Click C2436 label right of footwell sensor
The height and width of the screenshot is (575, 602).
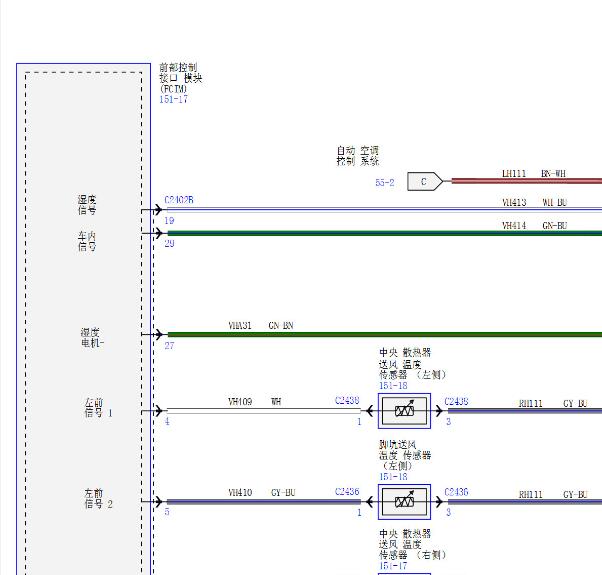tap(456, 492)
